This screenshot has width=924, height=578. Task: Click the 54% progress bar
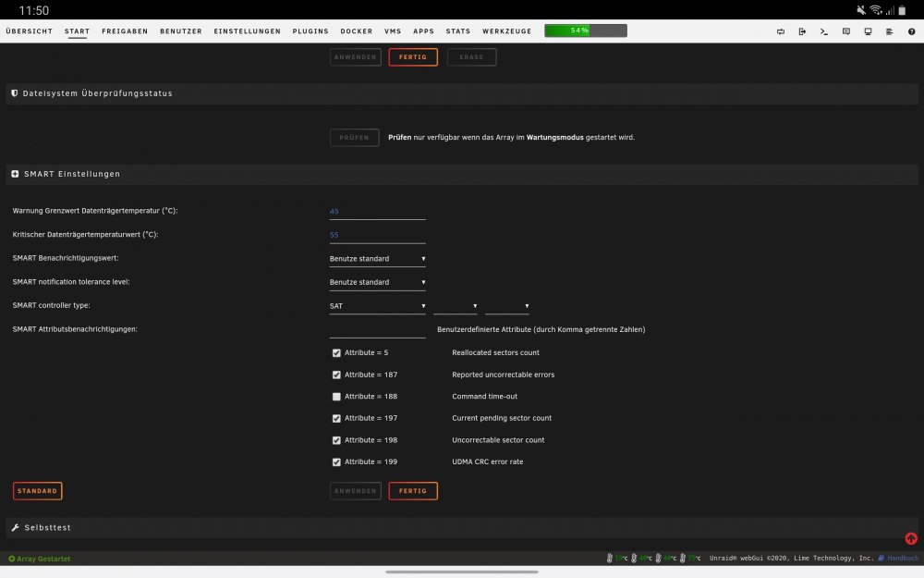point(586,31)
